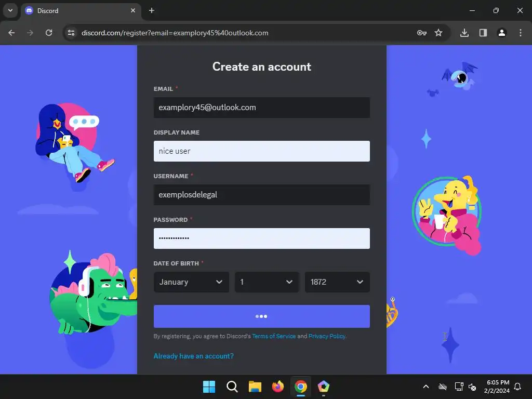This screenshot has width=532, height=399.
Task: Click the browser back arrow
Action: point(11,33)
